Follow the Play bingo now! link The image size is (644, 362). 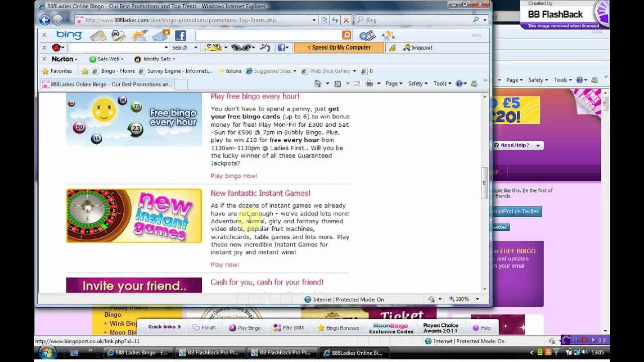(x=234, y=176)
